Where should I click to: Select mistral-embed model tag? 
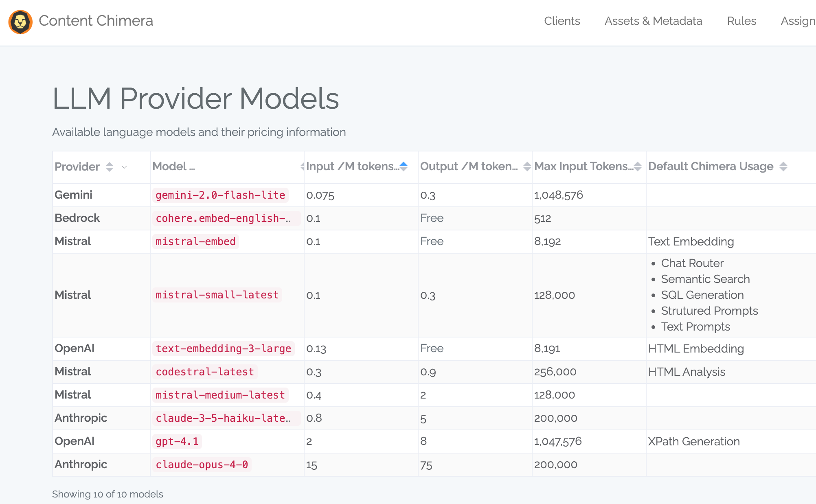[195, 241]
